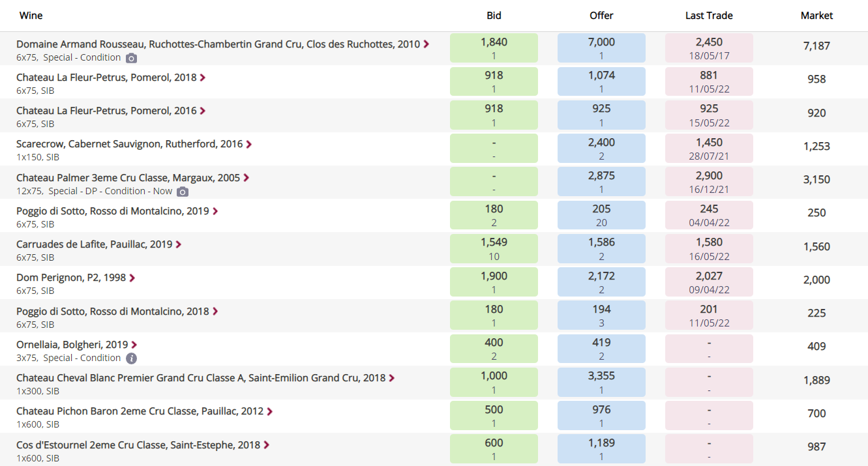Viewport: 868px width, 466px height.
Task: Open Poggio di Sotto Rosso 2018
Action: (113, 312)
